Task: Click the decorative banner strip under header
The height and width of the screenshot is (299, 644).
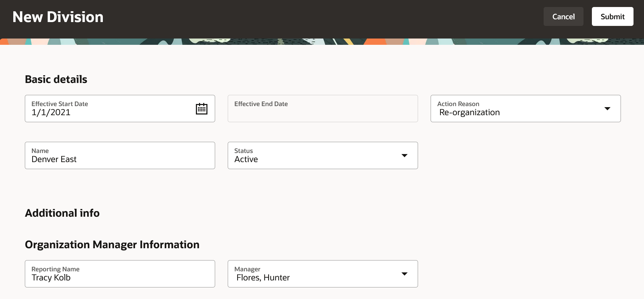Action: click(x=322, y=42)
